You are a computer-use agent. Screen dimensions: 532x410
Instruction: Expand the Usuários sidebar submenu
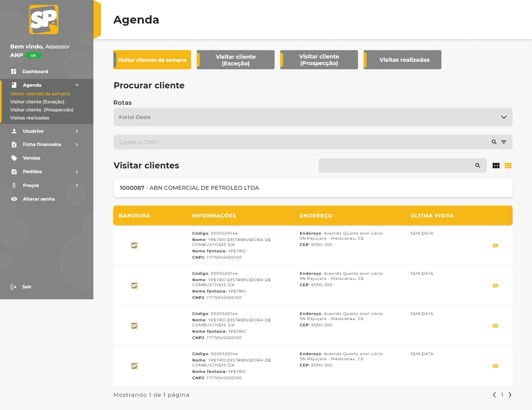click(x=77, y=131)
